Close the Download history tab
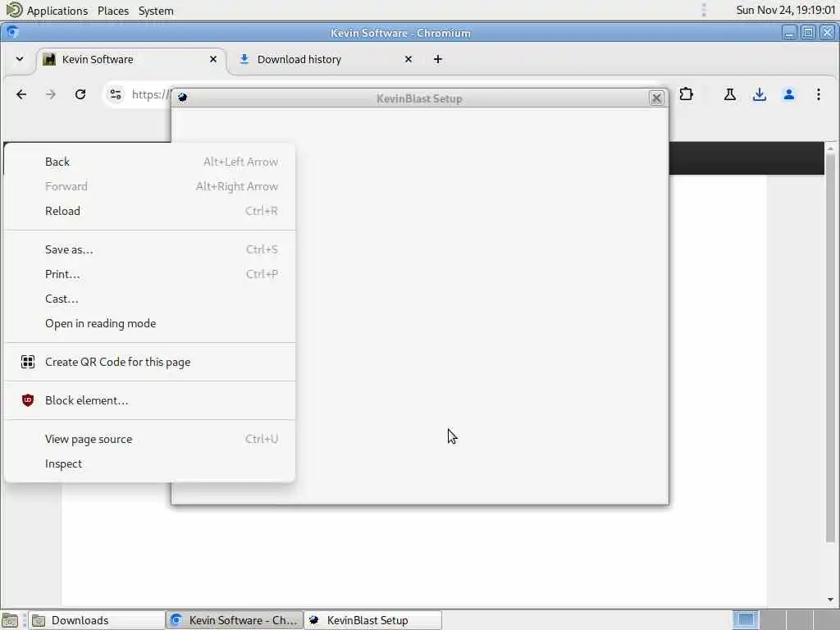 (x=409, y=59)
